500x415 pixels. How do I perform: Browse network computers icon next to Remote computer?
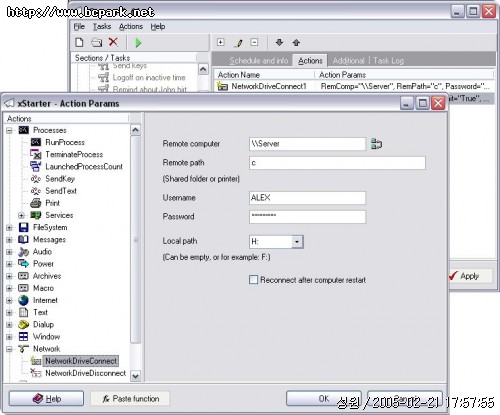click(376, 144)
